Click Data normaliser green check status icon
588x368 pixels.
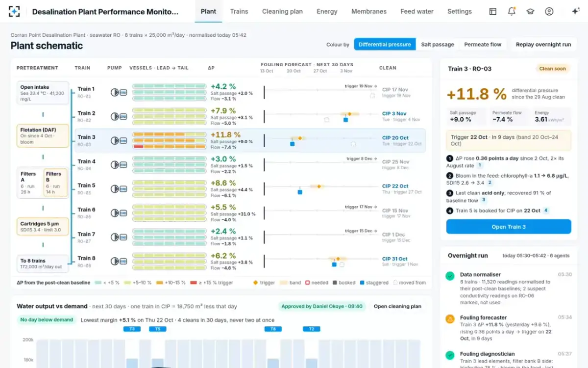tap(450, 276)
